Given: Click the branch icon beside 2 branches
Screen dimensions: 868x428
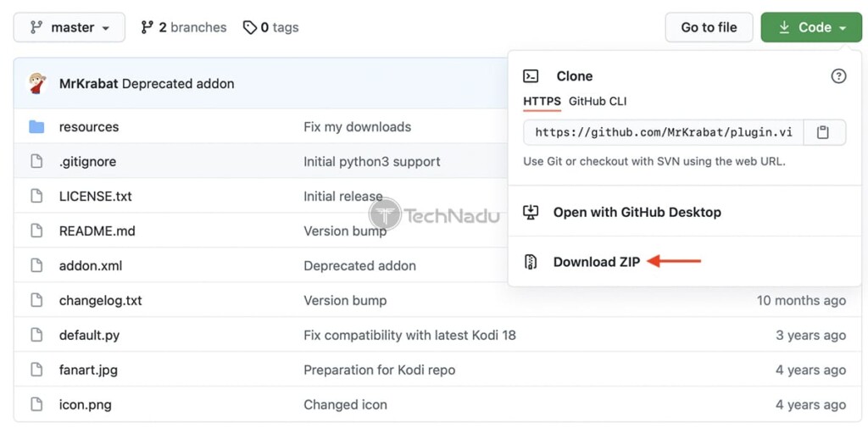Looking at the screenshot, I should [x=147, y=27].
